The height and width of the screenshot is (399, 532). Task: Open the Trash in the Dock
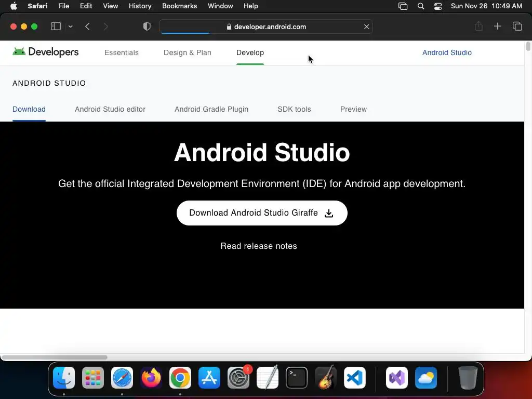pyautogui.click(x=468, y=378)
